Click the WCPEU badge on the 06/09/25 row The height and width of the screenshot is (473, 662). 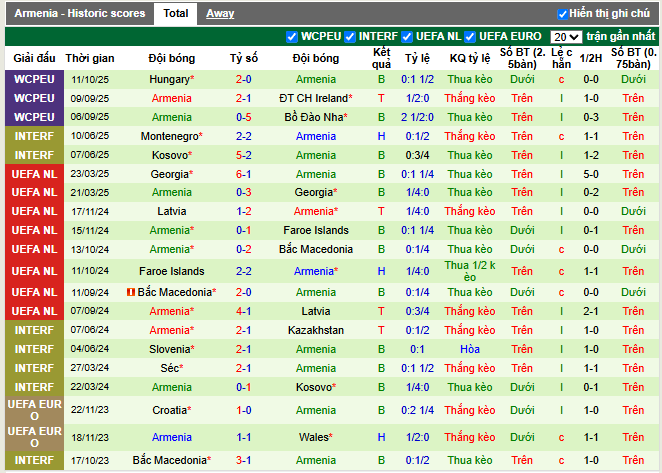(35, 117)
